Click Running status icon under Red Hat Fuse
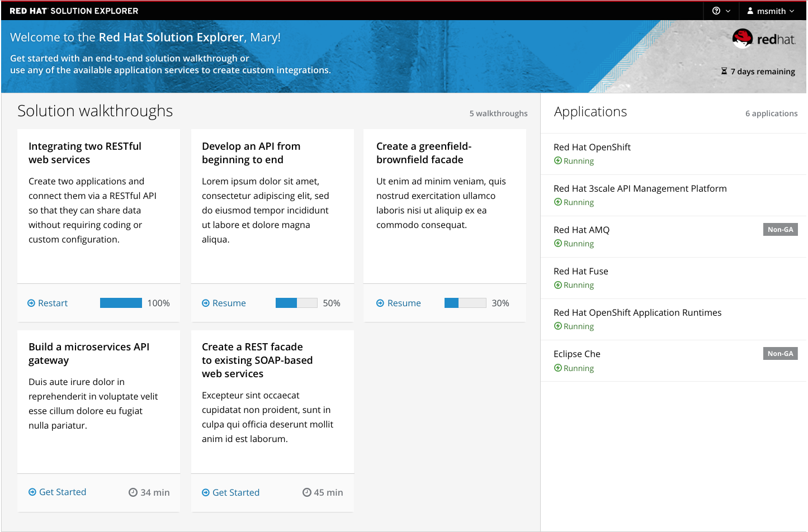 coord(558,285)
